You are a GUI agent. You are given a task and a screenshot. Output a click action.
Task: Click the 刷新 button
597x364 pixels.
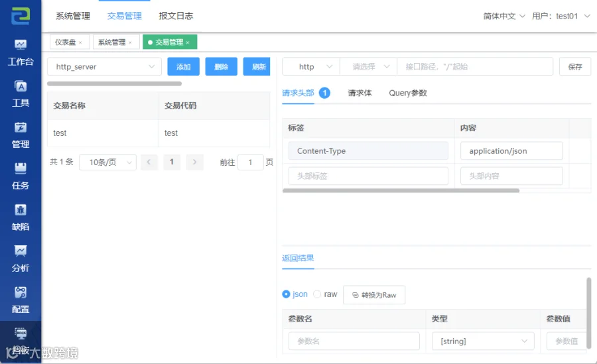pyautogui.click(x=257, y=66)
